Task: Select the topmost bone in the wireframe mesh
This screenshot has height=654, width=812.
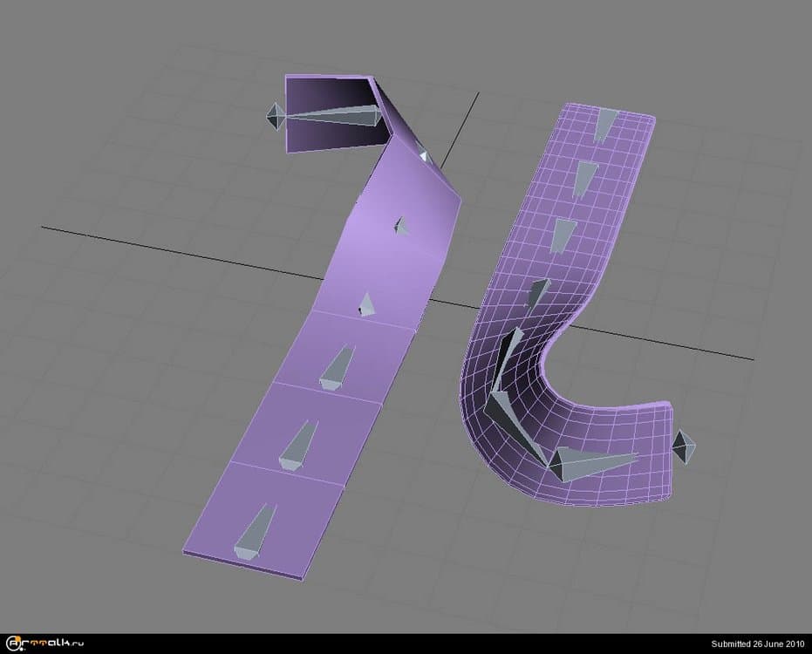Action: click(x=604, y=124)
